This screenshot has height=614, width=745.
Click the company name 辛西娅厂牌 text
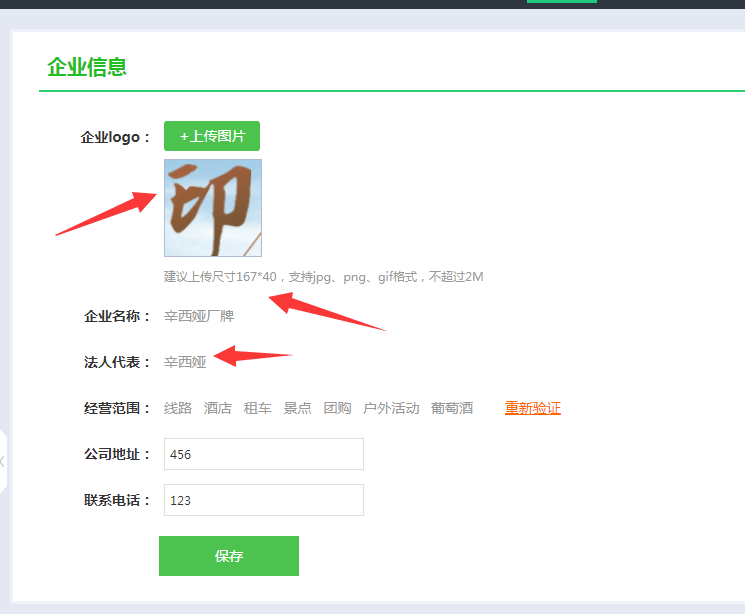point(199,316)
